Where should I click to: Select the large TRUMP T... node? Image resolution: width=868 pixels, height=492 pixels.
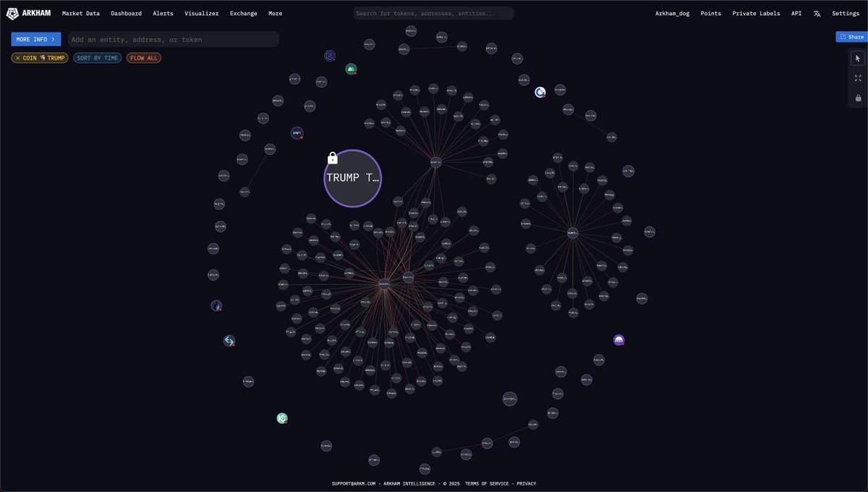(x=352, y=178)
